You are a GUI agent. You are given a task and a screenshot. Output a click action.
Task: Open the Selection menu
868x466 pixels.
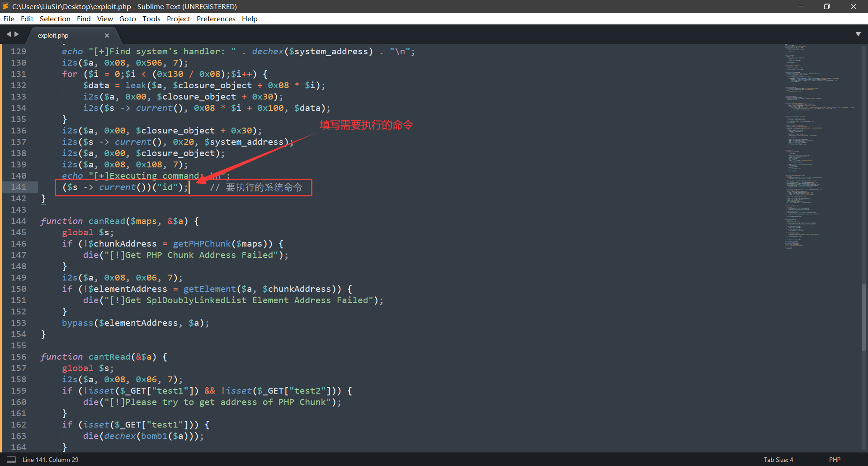pos(55,19)
